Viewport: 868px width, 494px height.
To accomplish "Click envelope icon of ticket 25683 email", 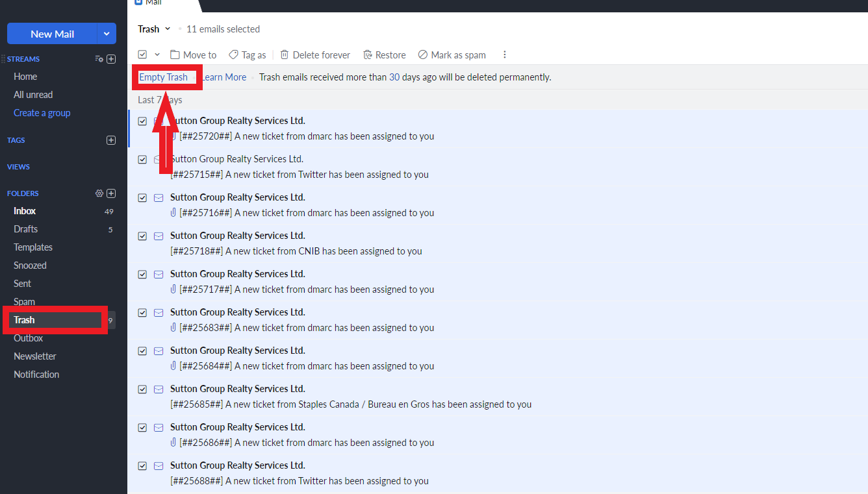I will click(x=159, y=313).
